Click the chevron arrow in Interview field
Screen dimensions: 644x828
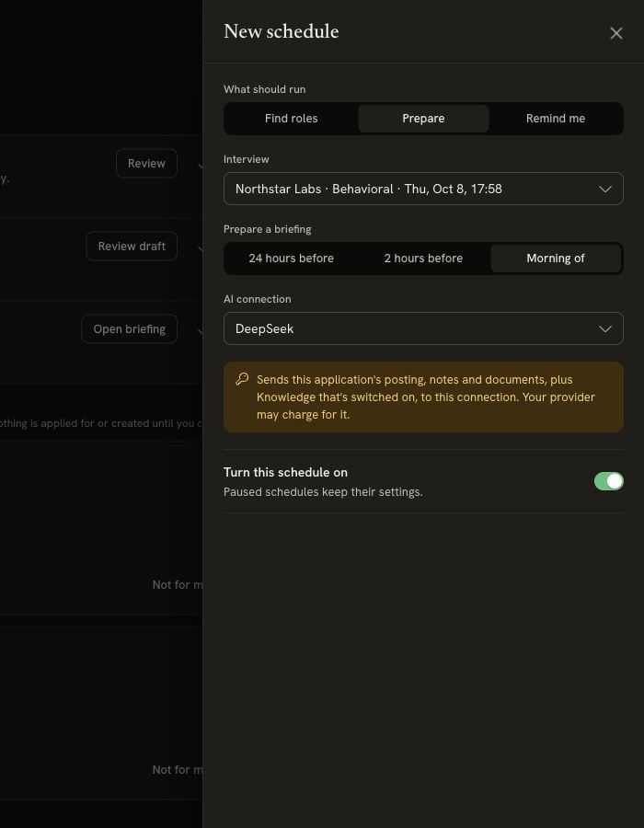click(x=605, y=189)
